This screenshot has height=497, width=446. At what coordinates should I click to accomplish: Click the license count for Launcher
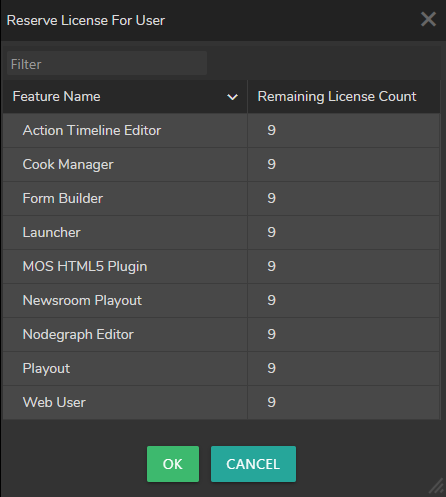[x=271, y=232]
